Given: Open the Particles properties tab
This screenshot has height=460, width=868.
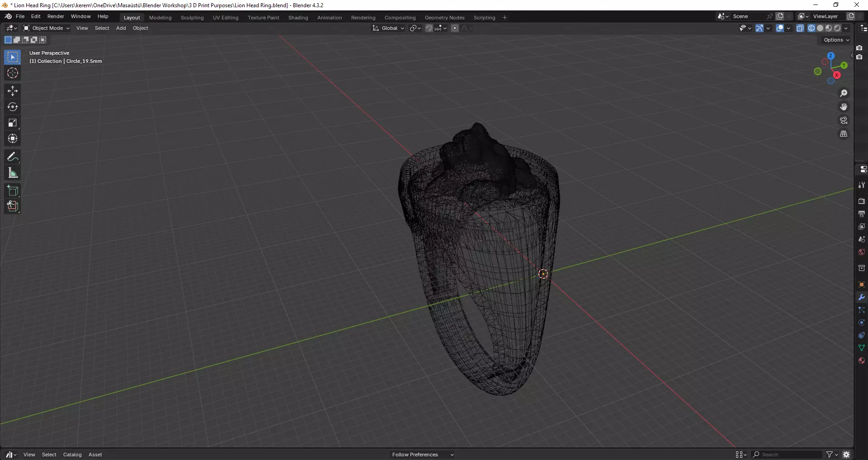Looking at the screenshot, I should tap(862, 310).
